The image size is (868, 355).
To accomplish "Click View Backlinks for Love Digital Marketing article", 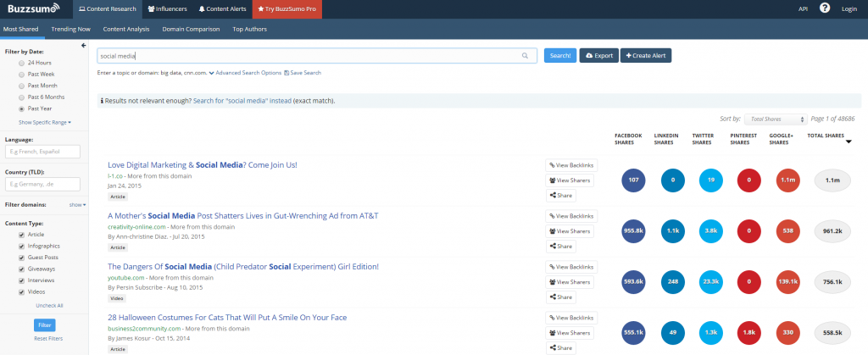I will [571, 165].
